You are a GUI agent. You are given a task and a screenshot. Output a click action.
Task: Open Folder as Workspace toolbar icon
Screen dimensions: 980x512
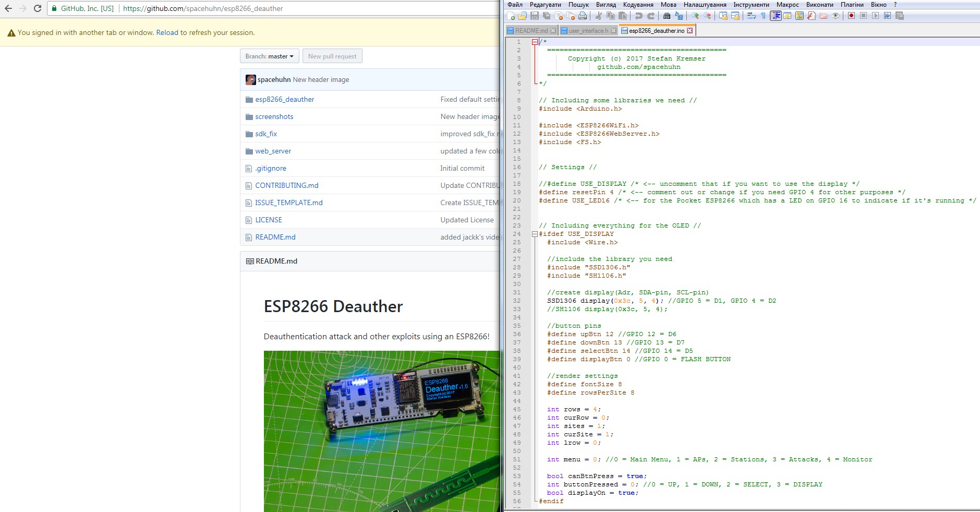[x=824, y=16]
